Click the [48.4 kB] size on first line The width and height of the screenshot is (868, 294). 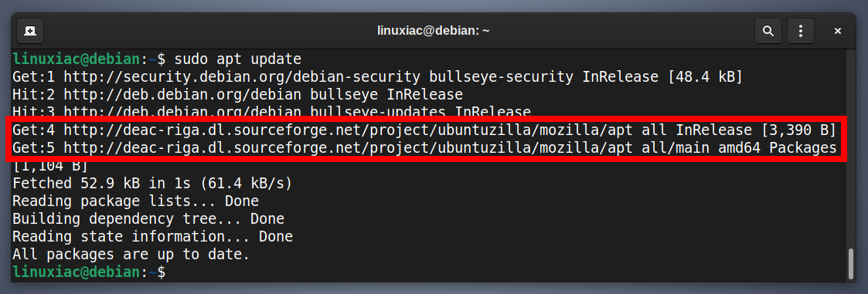[x=705, y=76]
